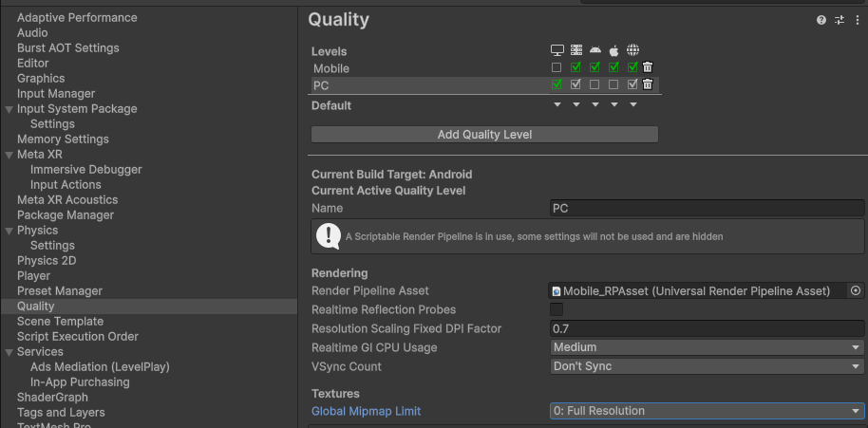The height and width of the screenshot is (428, 868).
Task: Select Graphics in the settings list
Action: click(x=41, y=79)
